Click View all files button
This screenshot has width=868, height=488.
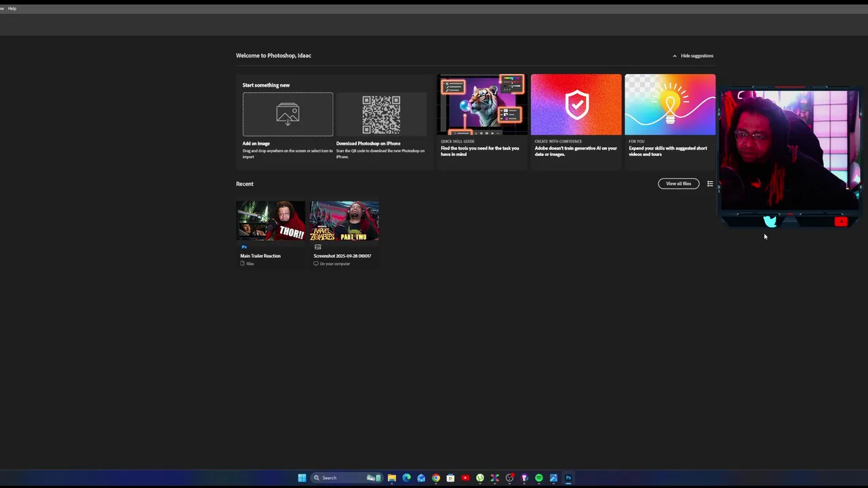tap(678, 184)
